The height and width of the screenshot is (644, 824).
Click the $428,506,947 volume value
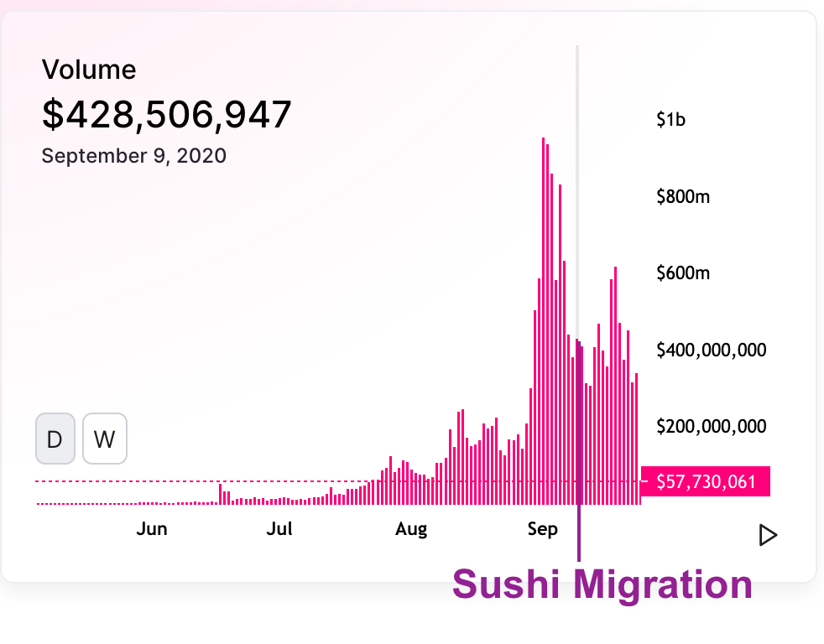point(167,114)
